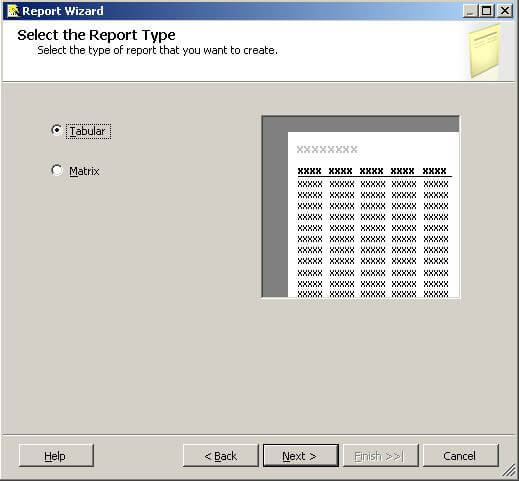Open Help for the wizard
The width and height of the screenshot is (519, 481).
(x=56, y=456)
